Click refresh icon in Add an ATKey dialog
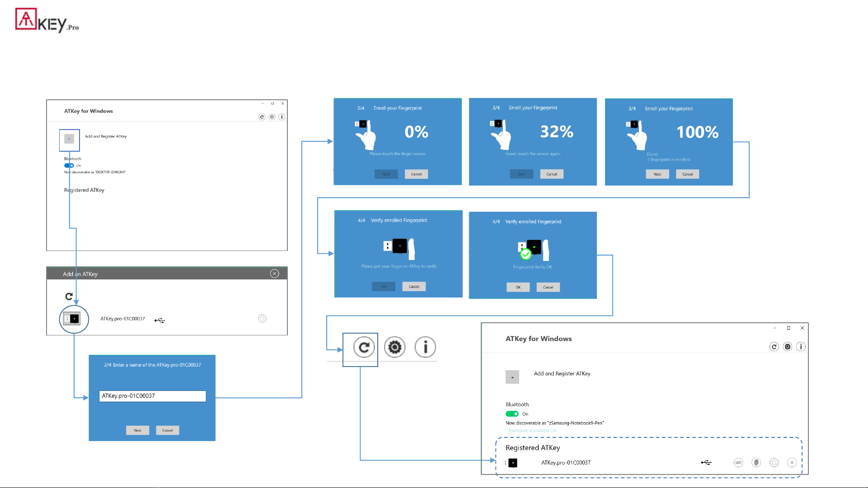 point(69,297)
